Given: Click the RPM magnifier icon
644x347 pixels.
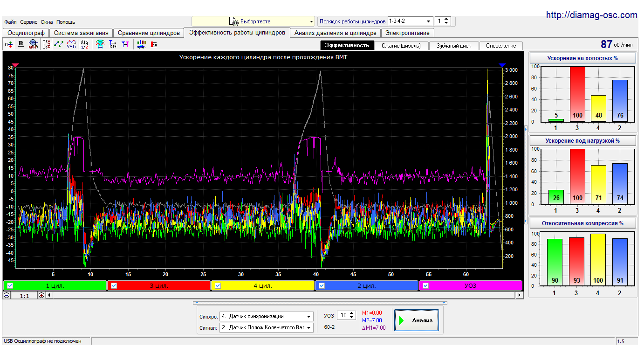Looking at the screenshot, I should coord(33,44).
